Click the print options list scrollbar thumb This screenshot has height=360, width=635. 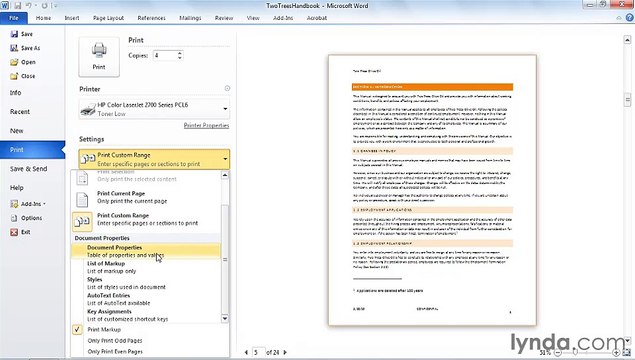(x=225, y=259)
